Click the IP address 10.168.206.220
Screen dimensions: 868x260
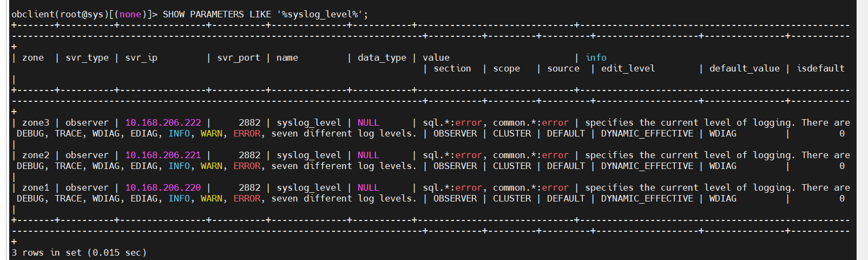tap(163, 188)
